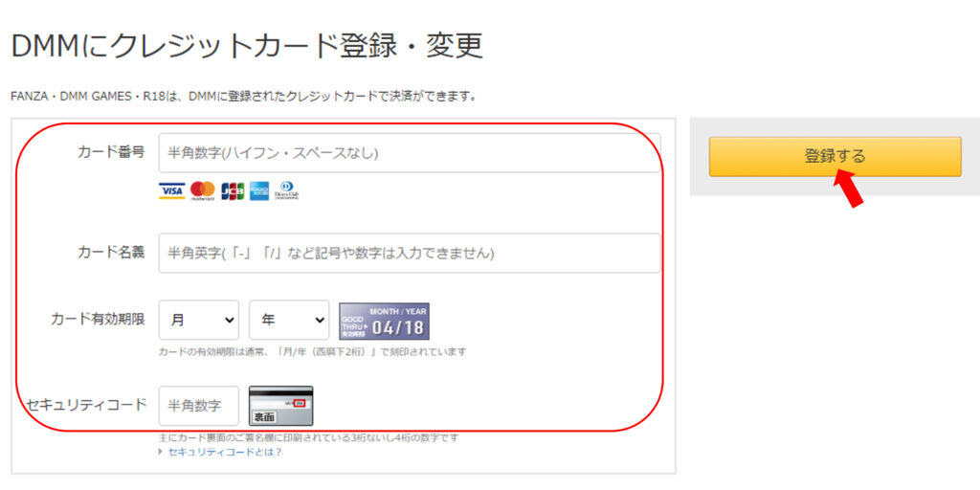
Task: Open the 年 year dropdown
Action: (x=288, y=321)
